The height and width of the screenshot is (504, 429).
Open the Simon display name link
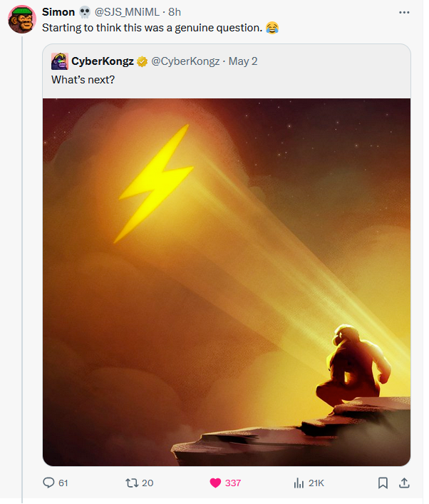[58, 12]
